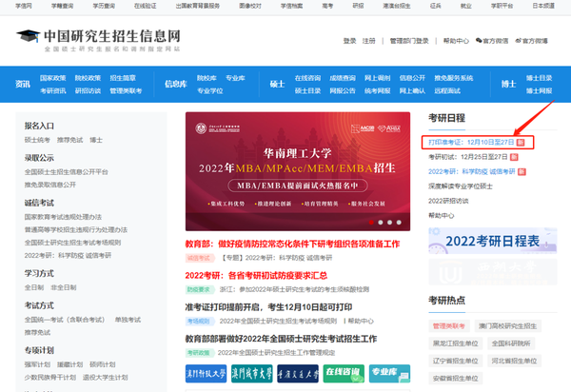This screenshot has width=571, height=392.
Task: Open 打印准考证：12月10日至27日 link
Action: pos(471,142)
